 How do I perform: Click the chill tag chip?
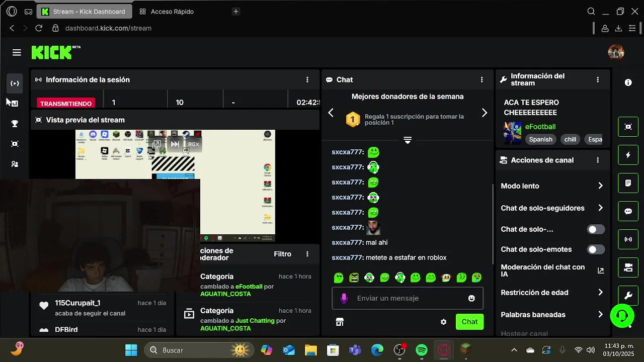point(570,139)
